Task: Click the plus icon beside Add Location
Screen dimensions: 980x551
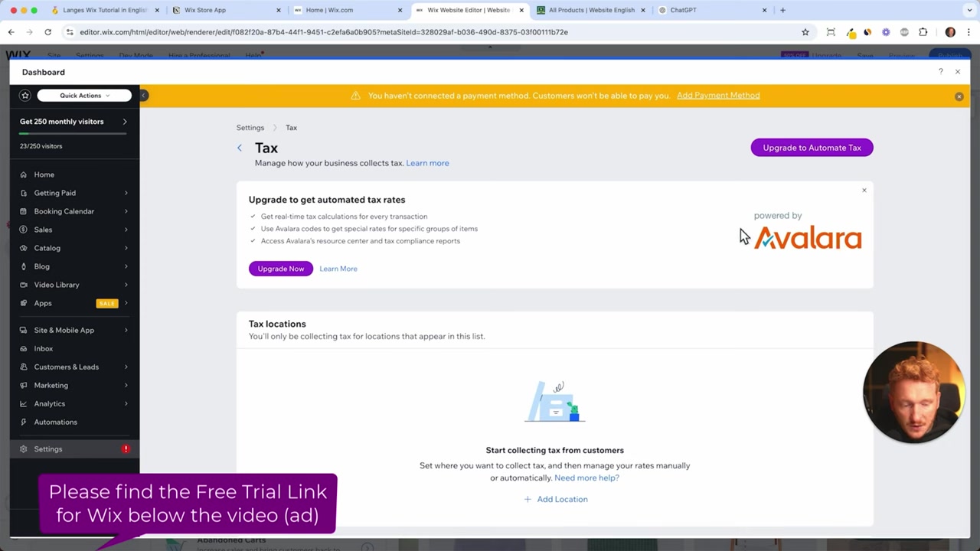Action: click(528, 499)
